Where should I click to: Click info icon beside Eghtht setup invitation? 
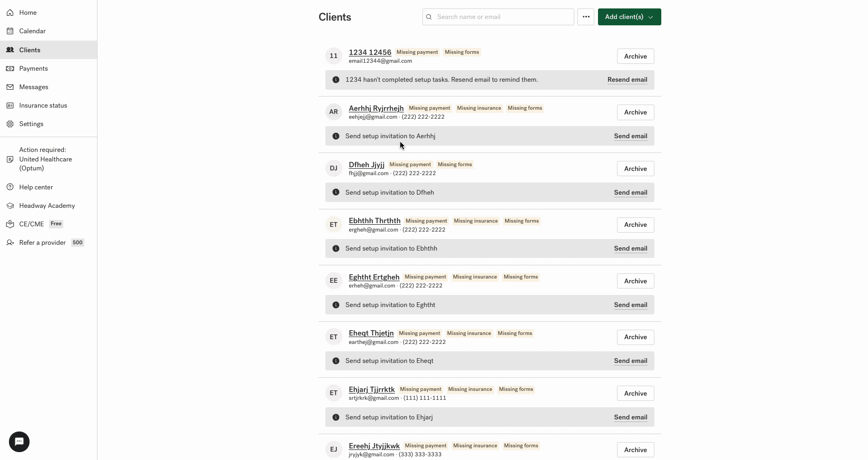336,305
